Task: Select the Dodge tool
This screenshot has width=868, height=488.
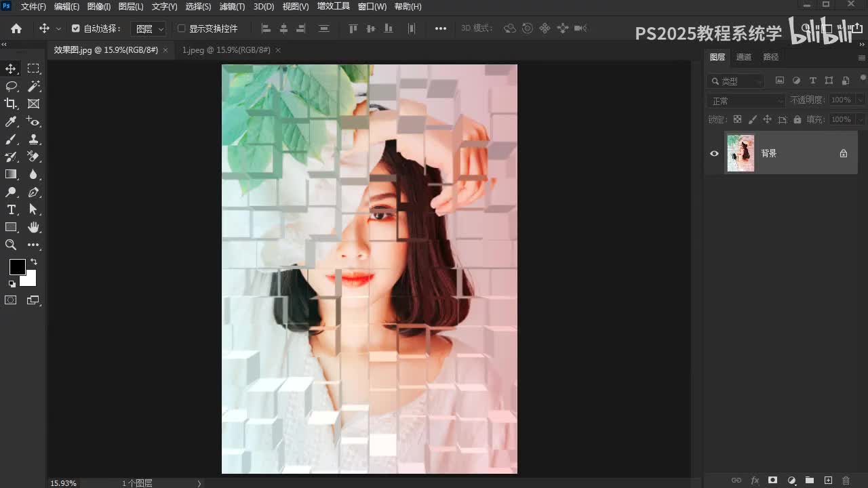Action: click(x=11, y=192)
